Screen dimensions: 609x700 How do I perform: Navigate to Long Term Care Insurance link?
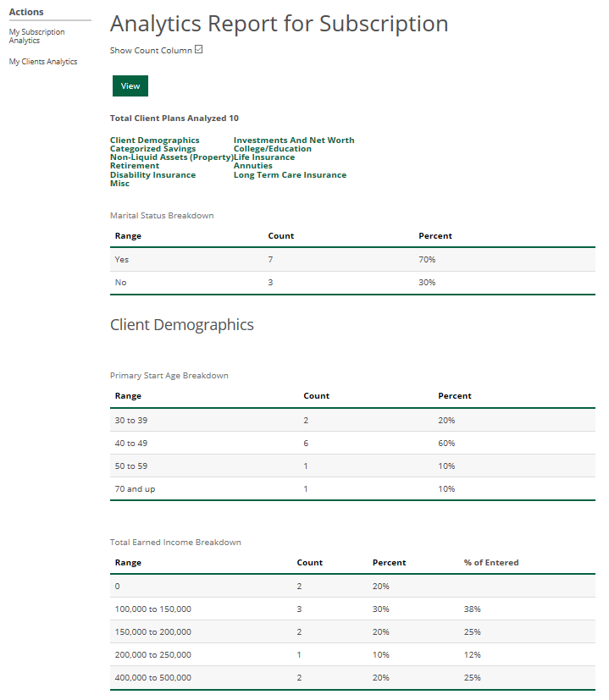pyautogui.click(x=290, y=175)
